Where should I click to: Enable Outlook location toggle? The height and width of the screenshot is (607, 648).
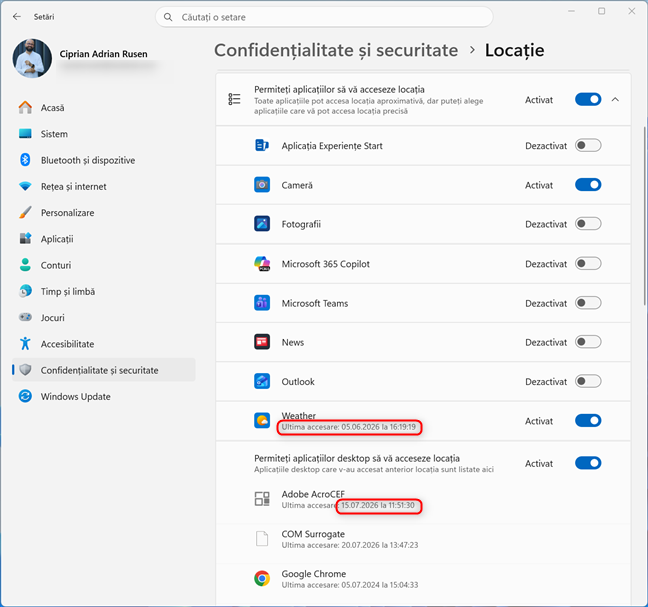point(588,381)
